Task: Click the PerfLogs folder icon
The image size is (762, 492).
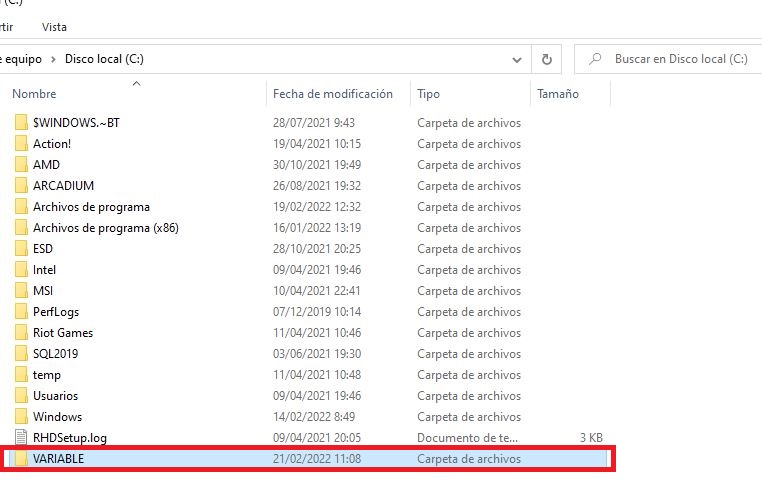Action: tap(21, 312)
